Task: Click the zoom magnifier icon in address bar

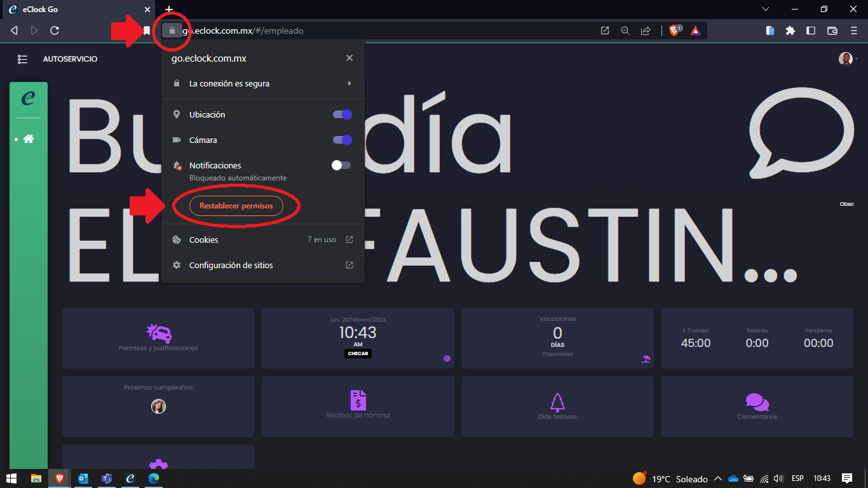Action: (x=625, y=30)
